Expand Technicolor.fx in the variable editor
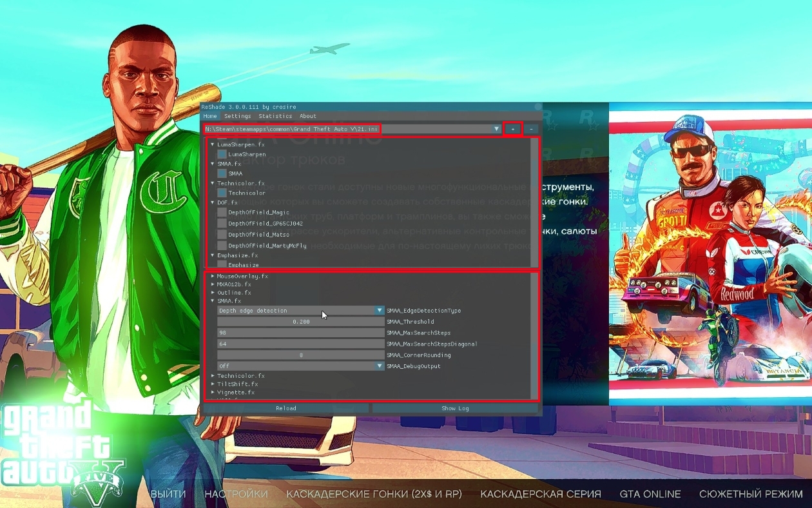This screenshot has width=812, height=508. (x=213, y=376)
